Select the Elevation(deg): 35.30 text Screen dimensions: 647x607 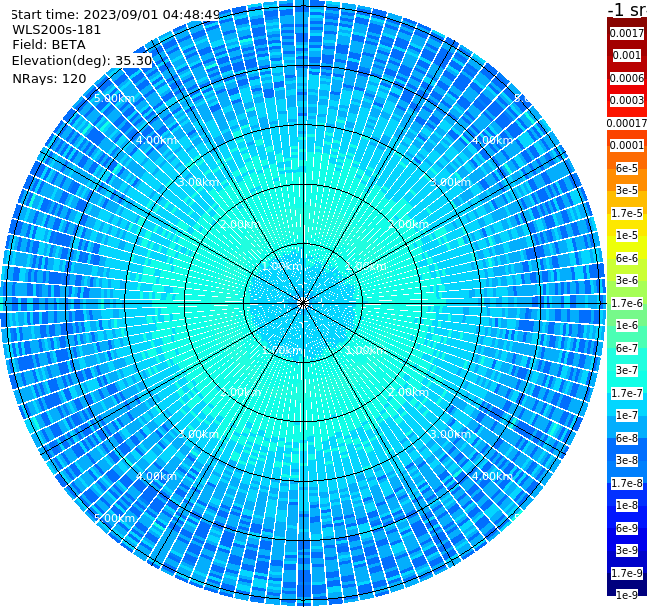click(x=82, y=61)
